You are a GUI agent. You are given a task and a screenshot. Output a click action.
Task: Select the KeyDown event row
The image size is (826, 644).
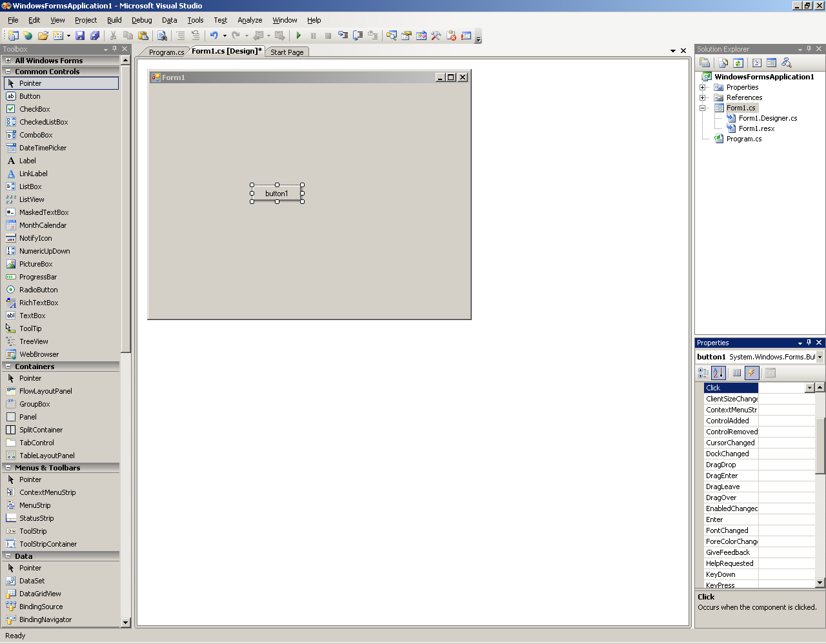pos(760,574)
